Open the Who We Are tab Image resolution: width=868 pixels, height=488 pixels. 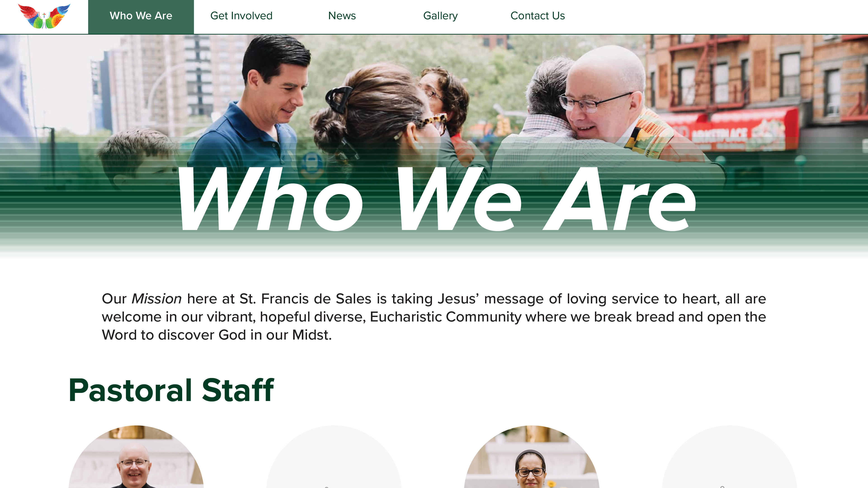click(141, 16)
